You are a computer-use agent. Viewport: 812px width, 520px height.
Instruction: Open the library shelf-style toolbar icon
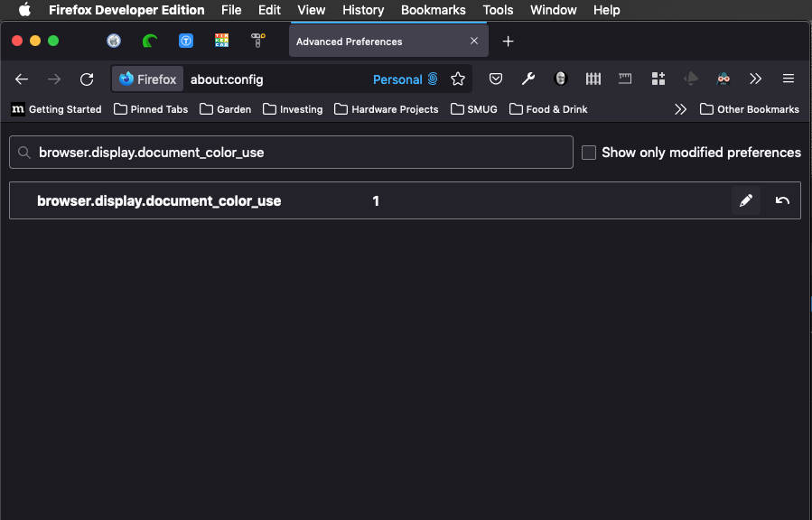tap(593, 79)
